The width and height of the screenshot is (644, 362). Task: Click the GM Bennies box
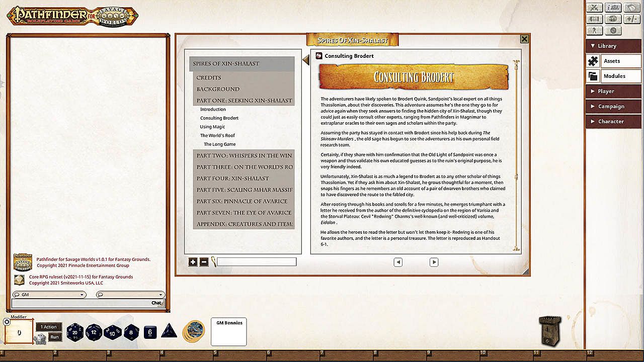[229, 332]
